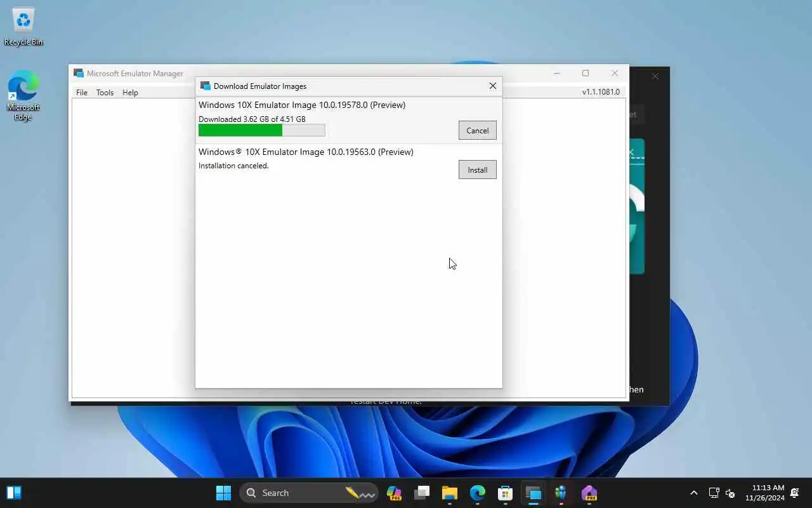Cancel the Windows 10X image download
Viewport: 812px width, 508px height.
pyautogui.click(x=477, y=130)
